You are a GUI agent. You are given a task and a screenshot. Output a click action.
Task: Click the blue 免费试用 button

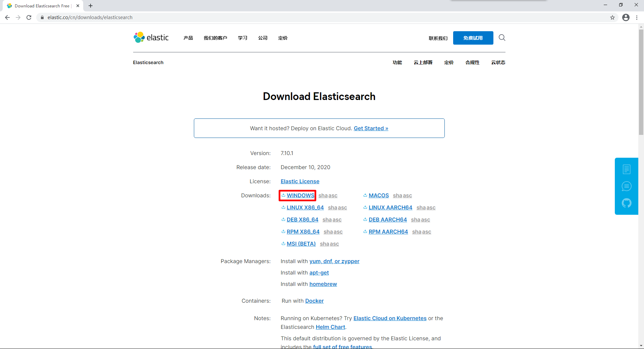[473, 38]
